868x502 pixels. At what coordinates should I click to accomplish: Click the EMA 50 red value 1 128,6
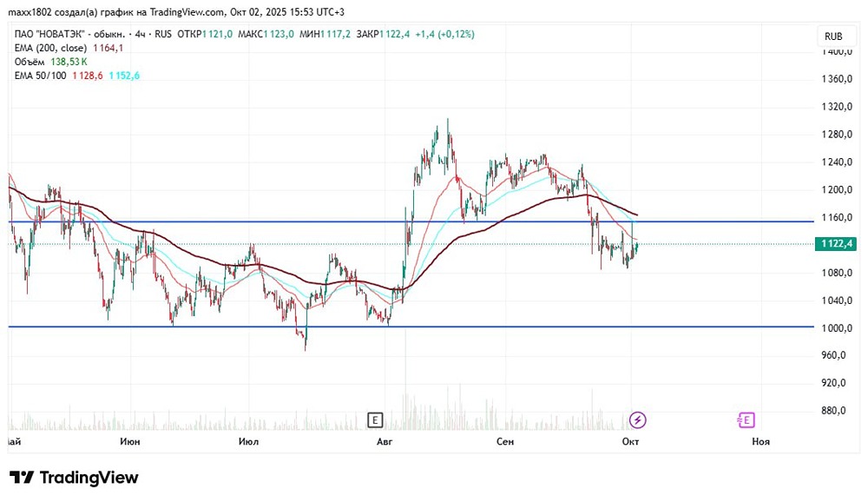tap(88, 76)
